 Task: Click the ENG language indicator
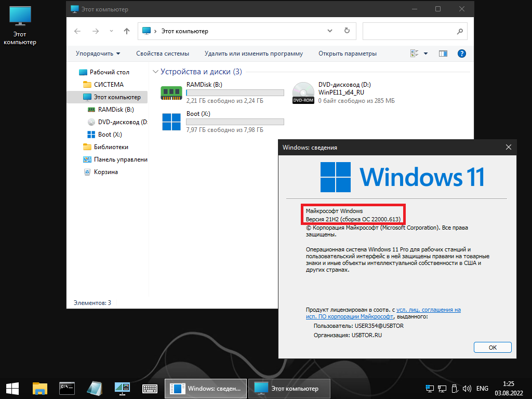pyautogui.click(x=482, y=389)
